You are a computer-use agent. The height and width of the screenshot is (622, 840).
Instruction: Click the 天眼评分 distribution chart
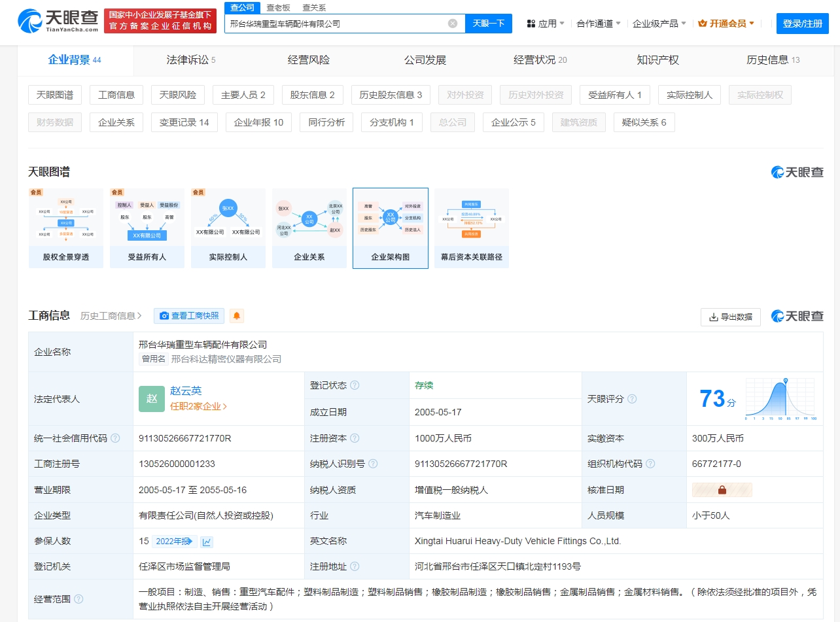pos(781,399)
